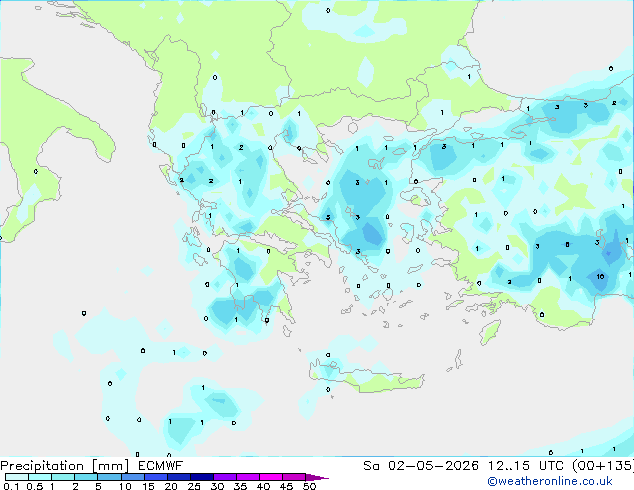Click the '35' legend scale label

240,486
